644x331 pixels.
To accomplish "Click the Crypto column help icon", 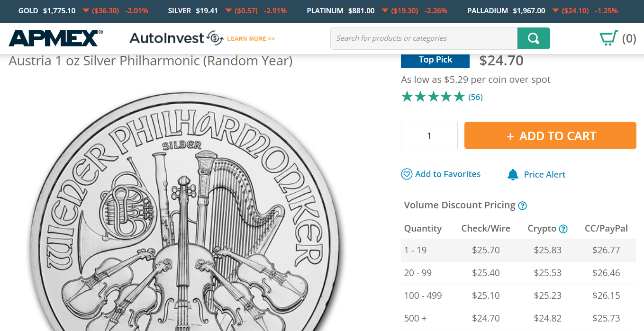I will [x=563, y=229].
